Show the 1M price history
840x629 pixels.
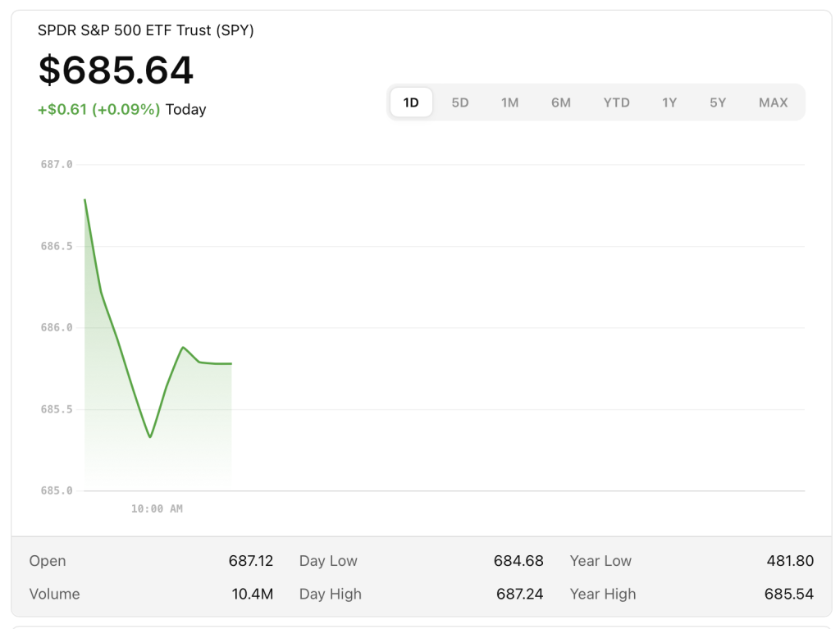tap(510, 103)
